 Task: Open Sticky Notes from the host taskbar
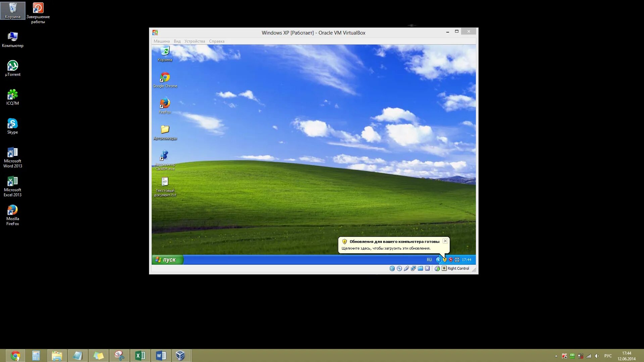(x=98, y=356)
